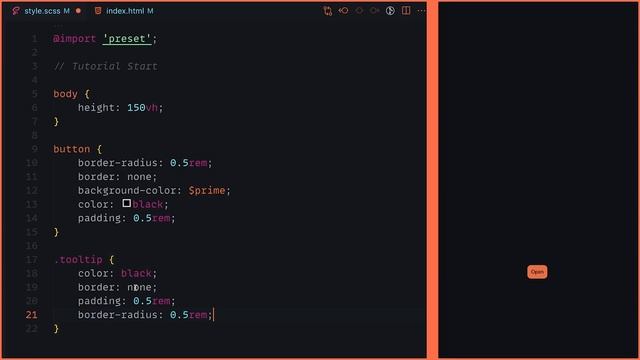Click 'border-radius: 0.5rem;' on line 21
This screenshot has height=360, width=640.
pos(145,315)
